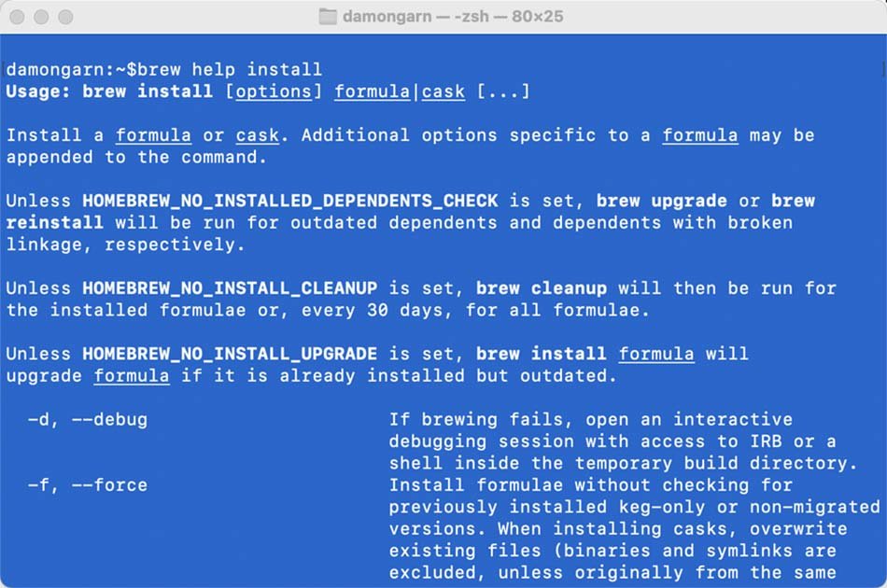
Task: Click bold HOMEBREW_NO_INSTALLED_DEPENDENTS_CHECK text
Action: (x=290, y=201)
